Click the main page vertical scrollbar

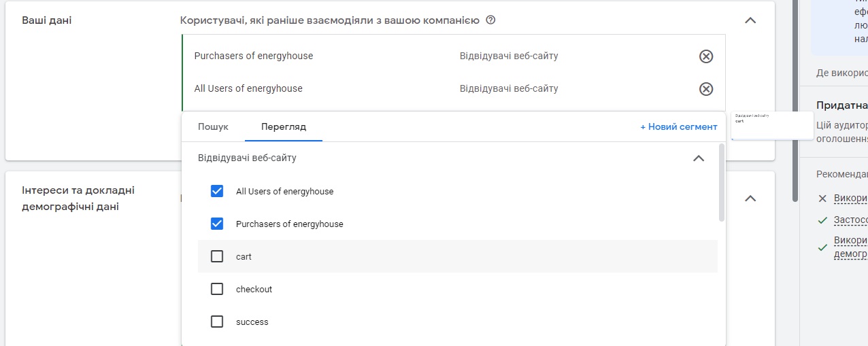click(x=795, y=102)
